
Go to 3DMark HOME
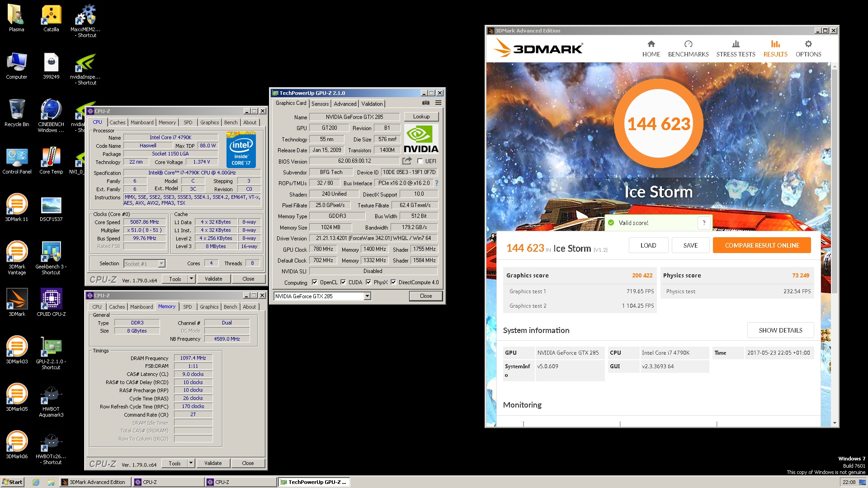tap(651, 49)
